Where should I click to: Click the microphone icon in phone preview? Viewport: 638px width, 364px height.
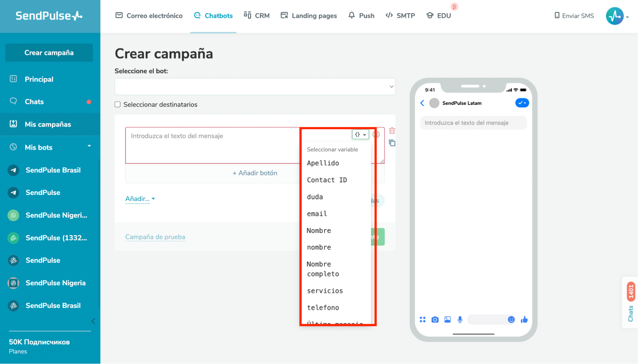tap(460, 320)
